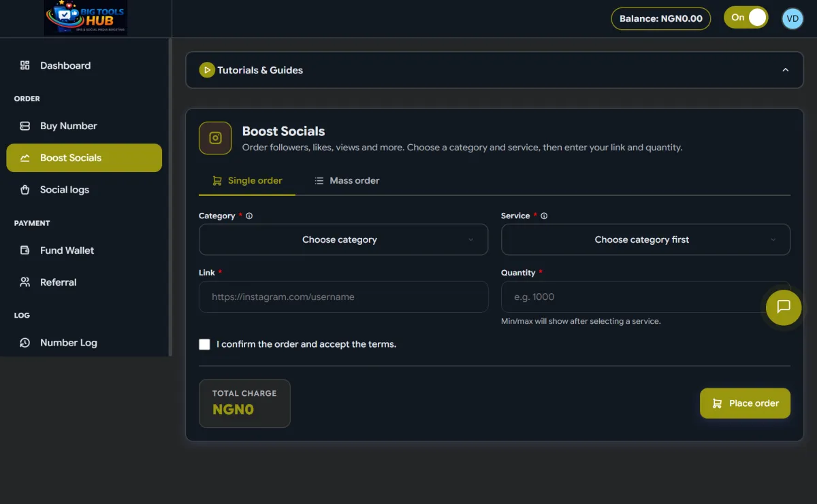Click the TOTAL CHARGE NGN0 box
Screen dimensions: 817x504
(x=244, y=403)
